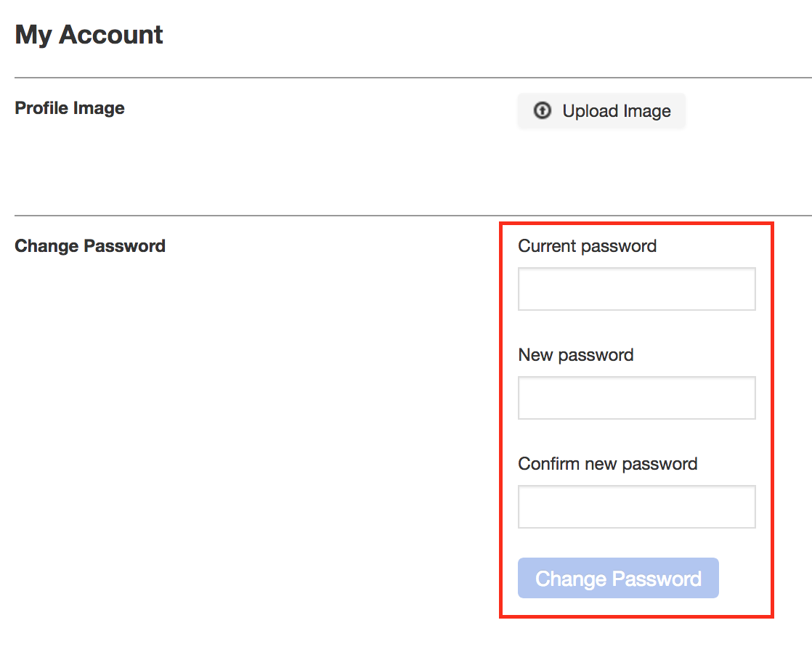The height and width of the screenshot is (652, 812).
Task: Click the divider line below My Account
Action: point(291,78)
